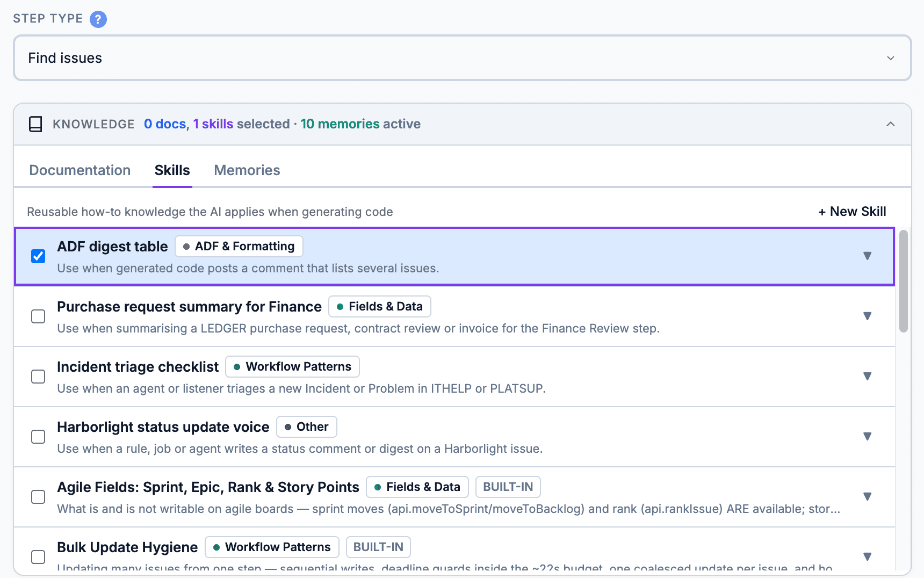This screenshot has height=578, width=924.
Task: Collapse the Knowledge panel chevron
Action: [x=891, y=124]
